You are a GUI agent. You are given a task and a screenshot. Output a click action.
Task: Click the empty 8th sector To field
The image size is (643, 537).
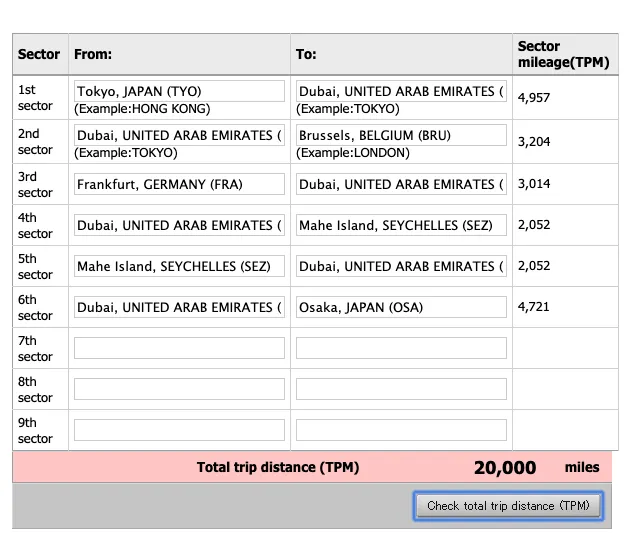(401, 389)
